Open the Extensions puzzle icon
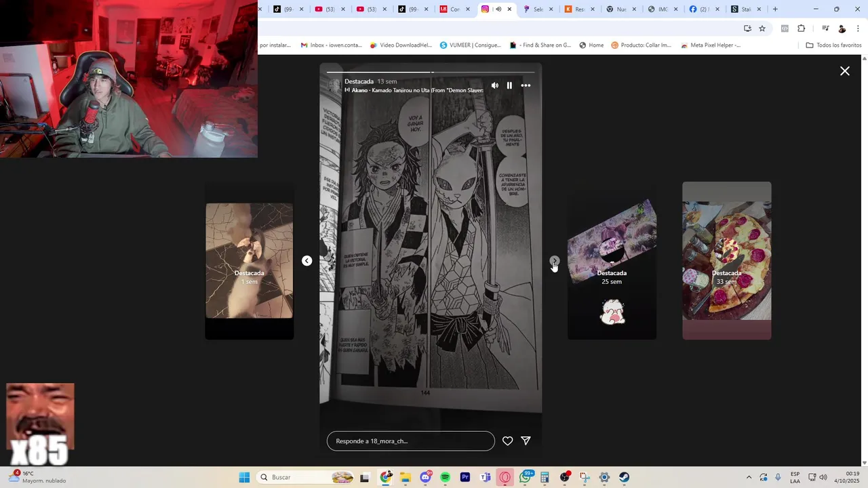 click(x=801, y=28)
